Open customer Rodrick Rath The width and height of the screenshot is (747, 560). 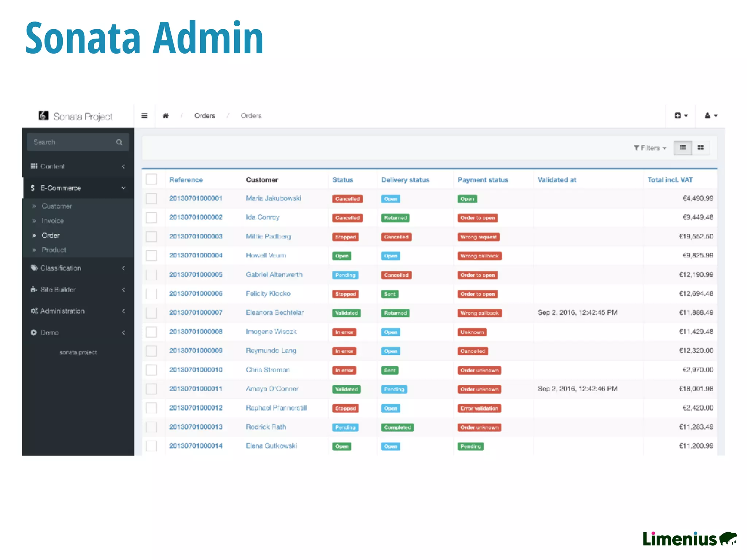[x=266, y=427]
